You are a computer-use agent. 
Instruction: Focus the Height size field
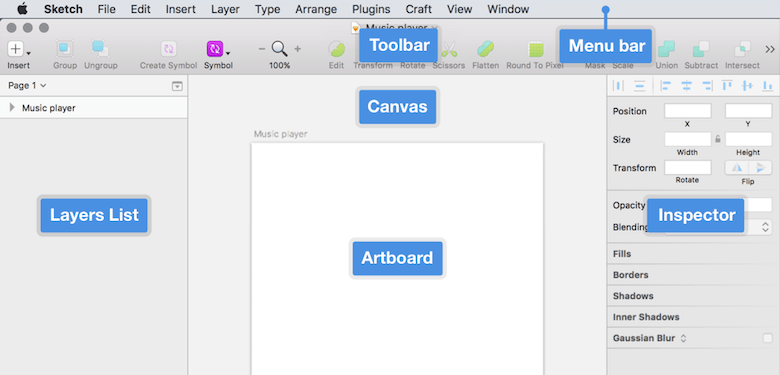748,139
